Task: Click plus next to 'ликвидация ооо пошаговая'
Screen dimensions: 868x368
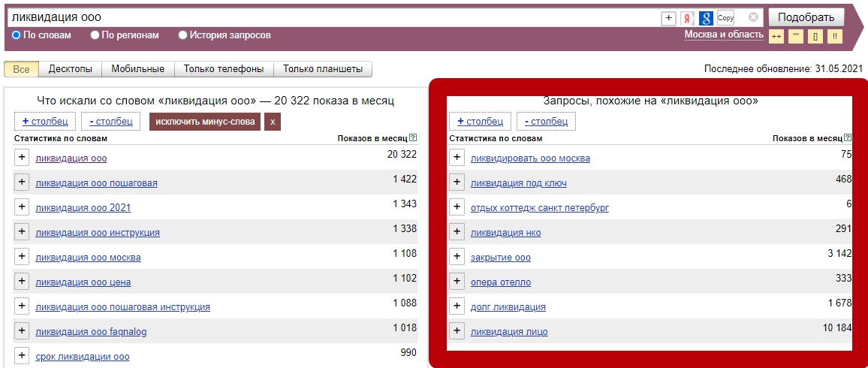Action: 22,182
